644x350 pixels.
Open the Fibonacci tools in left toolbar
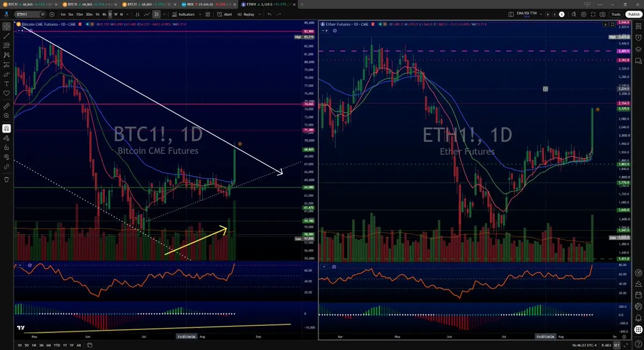tap(6, 45)
